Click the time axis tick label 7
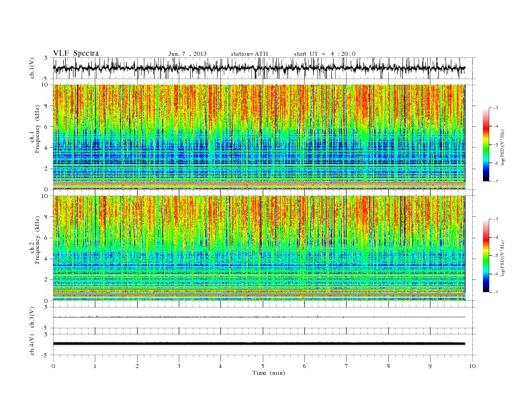Viewport: 532px width, 411px height. click(347, 366)
